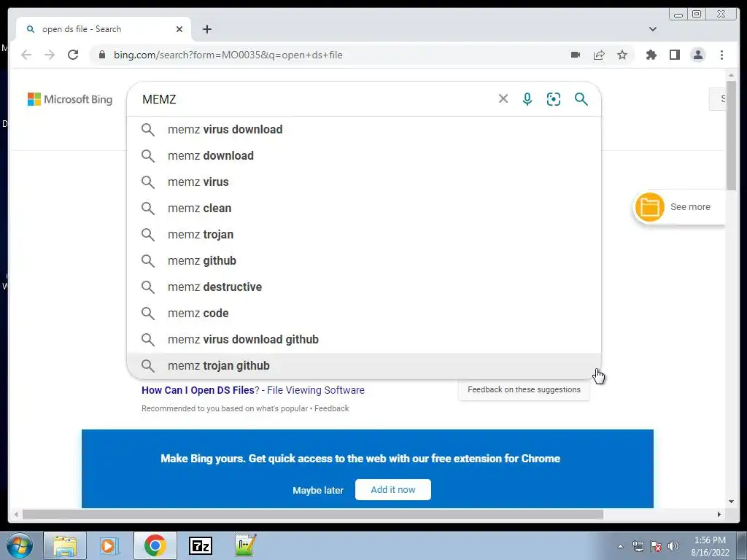This screenshot has height=560, width=747.
Task: Choose suggestion 'memz trojan'
Action: pos(364,234)
